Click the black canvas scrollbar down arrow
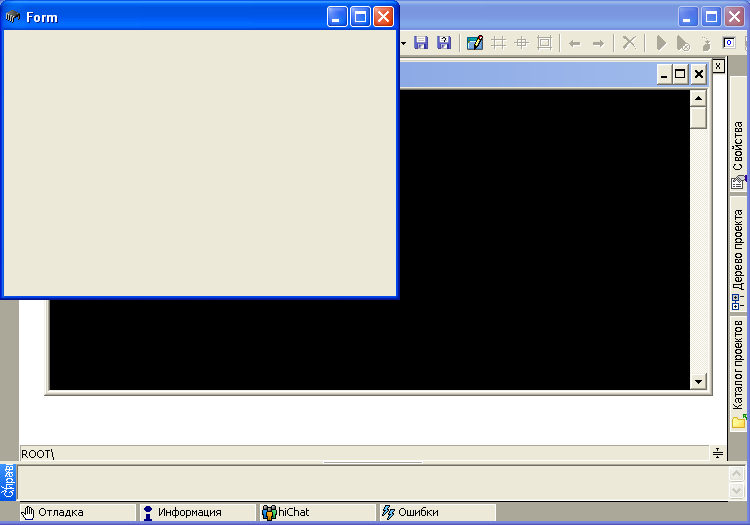 click(698, 382)
